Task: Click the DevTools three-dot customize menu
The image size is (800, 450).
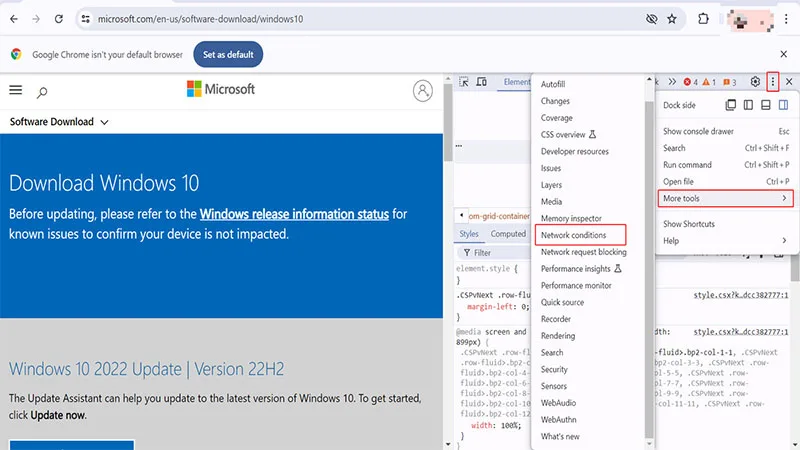Action: pos(773,82)
